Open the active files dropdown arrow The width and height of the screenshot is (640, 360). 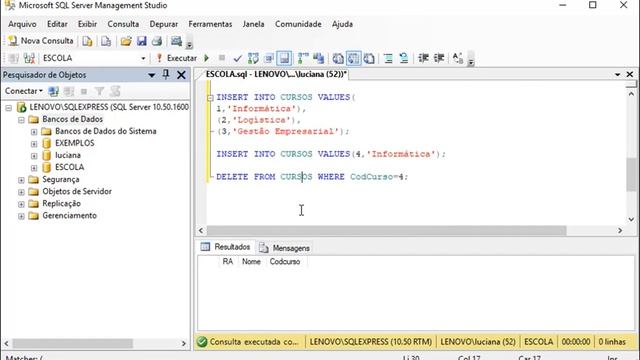tap(617, 74)
